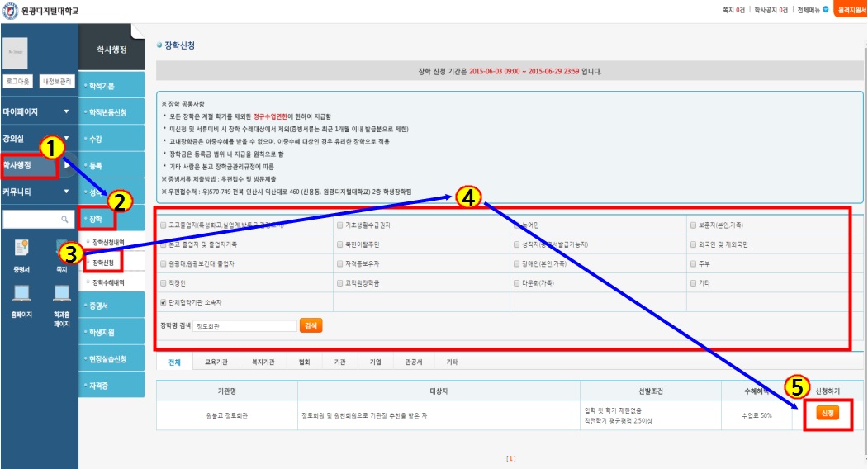Click the magnifier icon in sidebar search box
The width and height of the screenshot is (868, 469).
point(64,220)
